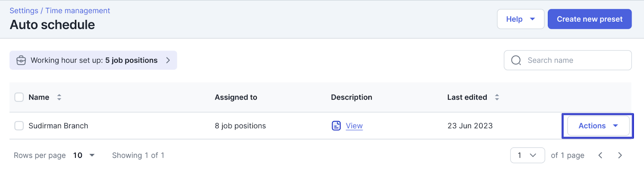
Task: Expand Actions menu for Sudirman Branch
Action: pos(598,126)
